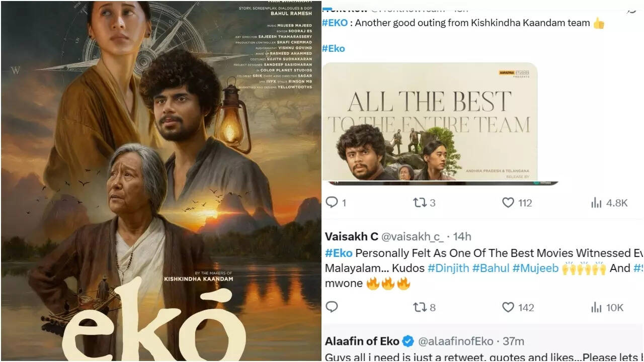Retweet Vaisakh C's tweet with 8 reposts
The height and width of the screenshot is (362, 644).
420,307
